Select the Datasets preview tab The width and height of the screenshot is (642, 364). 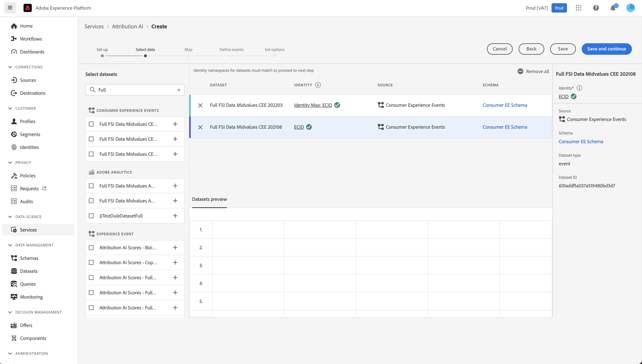tap(209, 199)
